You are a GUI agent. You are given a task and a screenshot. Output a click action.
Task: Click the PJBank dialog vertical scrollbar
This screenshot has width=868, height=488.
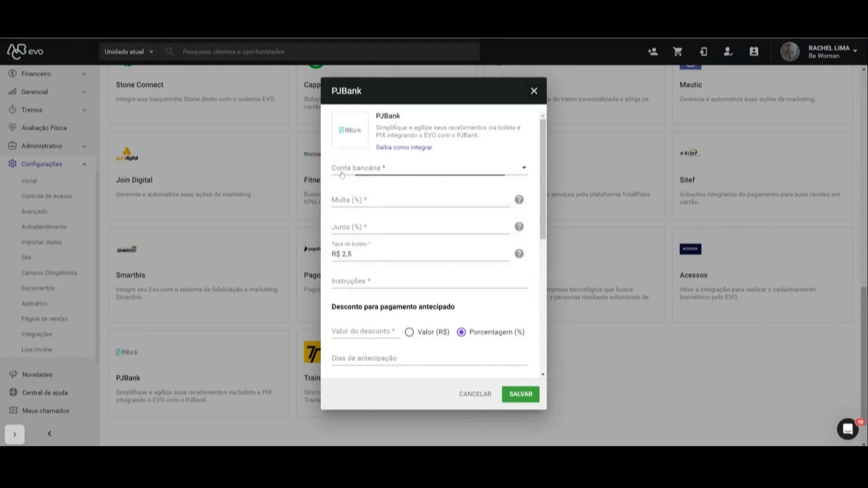[542, 179]
